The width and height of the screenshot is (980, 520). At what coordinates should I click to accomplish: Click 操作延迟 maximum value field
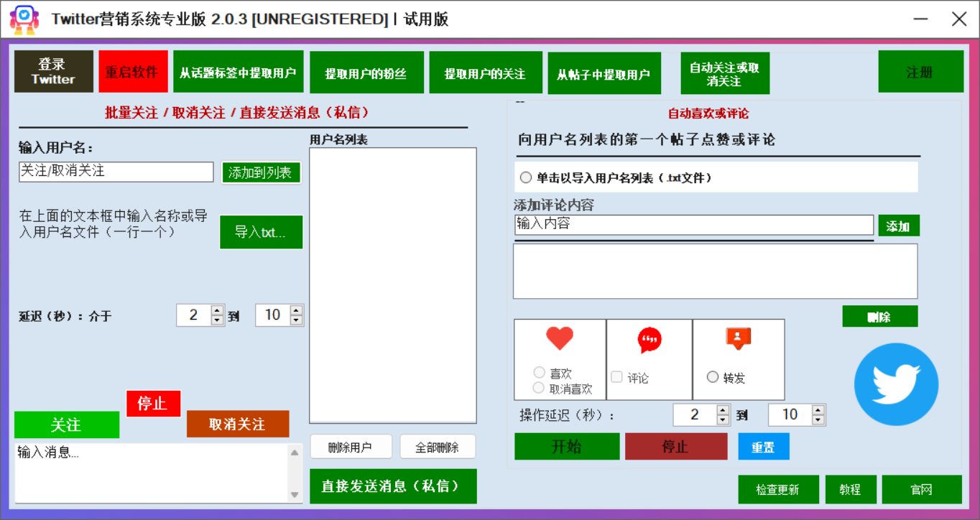click(790, 414)
